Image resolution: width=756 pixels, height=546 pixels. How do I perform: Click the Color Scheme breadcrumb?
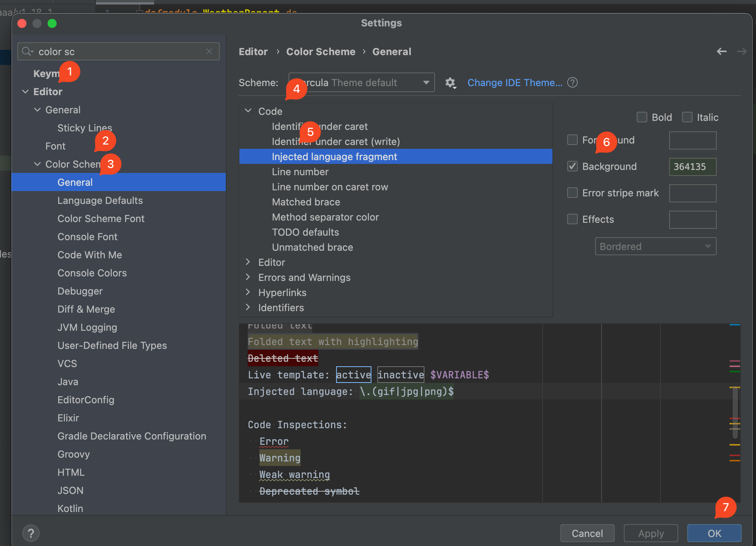(321, 52)
